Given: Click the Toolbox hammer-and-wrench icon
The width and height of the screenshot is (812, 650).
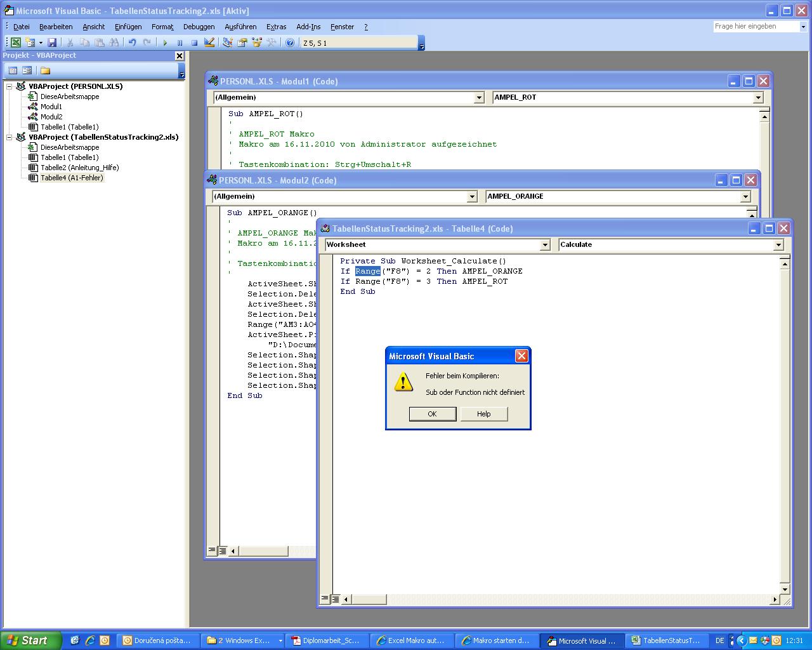Looking at the screenshot, I should tap(272, 43).
